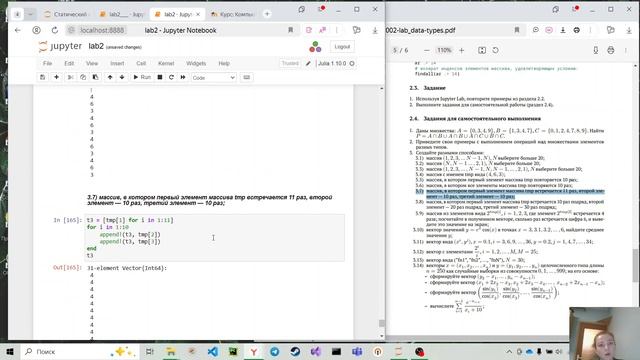Run the selected cell
This screenshot has height=360, width=640.
[x=142, y=77]
